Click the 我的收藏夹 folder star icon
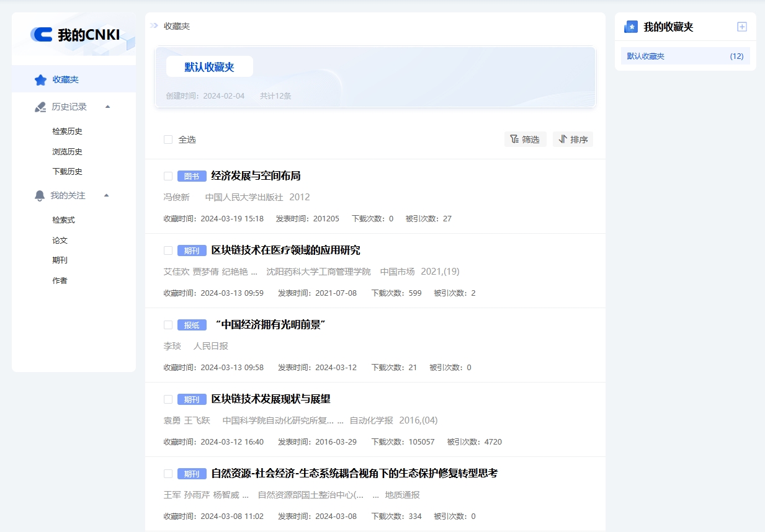 (x=630, y=27)
